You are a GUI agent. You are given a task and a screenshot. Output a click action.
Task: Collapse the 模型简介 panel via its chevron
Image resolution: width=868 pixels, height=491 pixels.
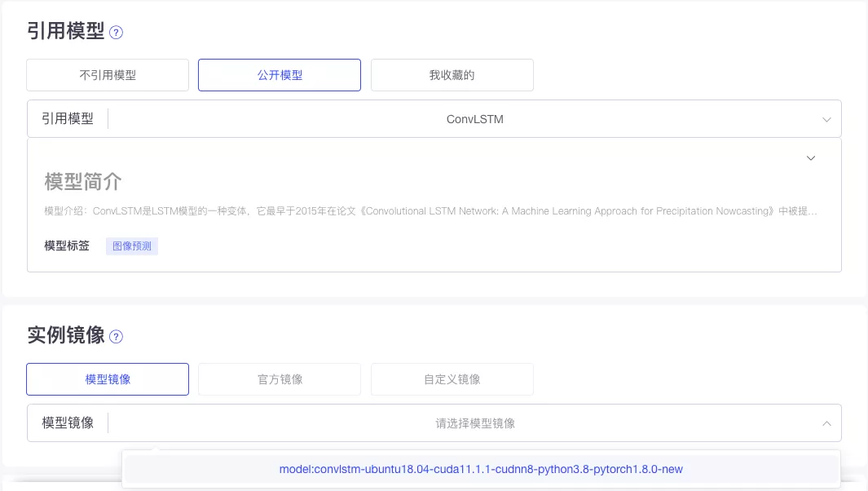tap(810, 157)
